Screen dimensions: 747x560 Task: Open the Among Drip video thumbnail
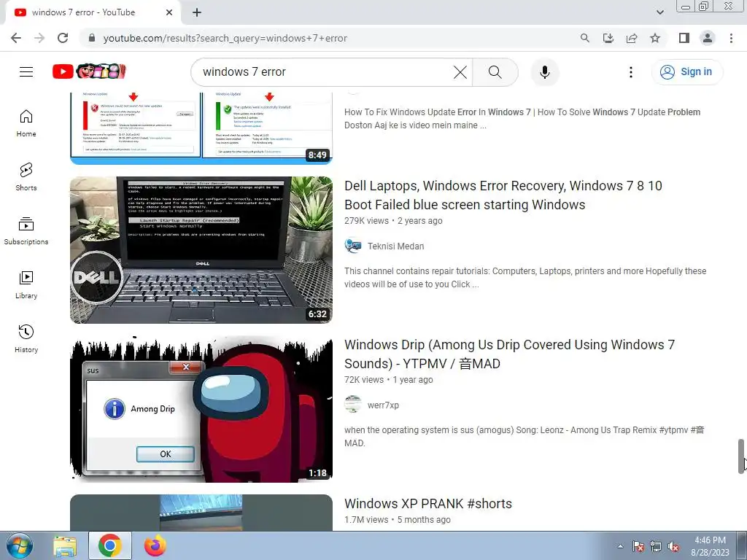coord(201,409)
